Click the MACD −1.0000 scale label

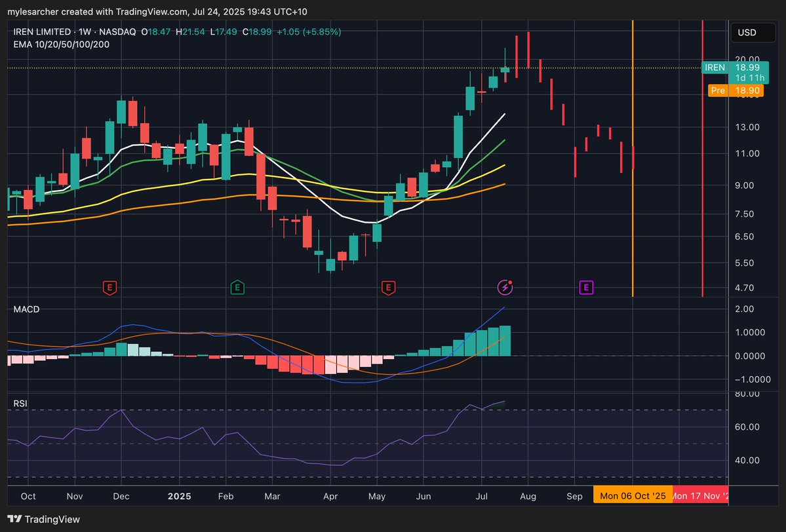[753, 380]
